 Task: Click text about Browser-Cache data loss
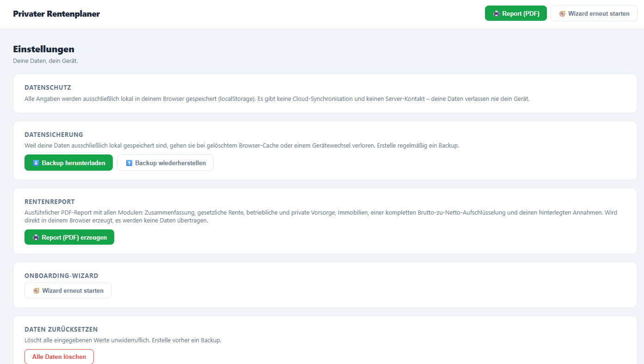(x=242, y=145)
